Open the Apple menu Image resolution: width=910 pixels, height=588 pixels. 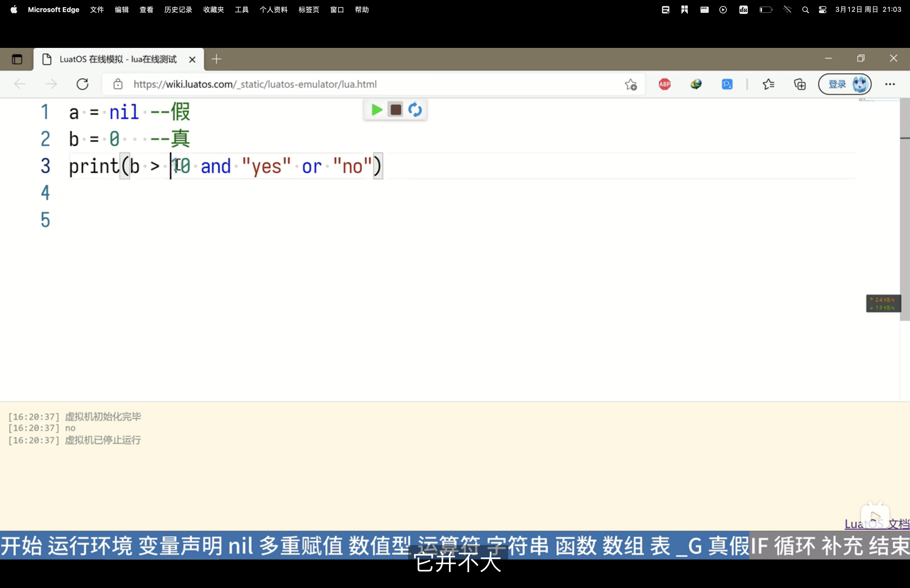pos(14,9)
